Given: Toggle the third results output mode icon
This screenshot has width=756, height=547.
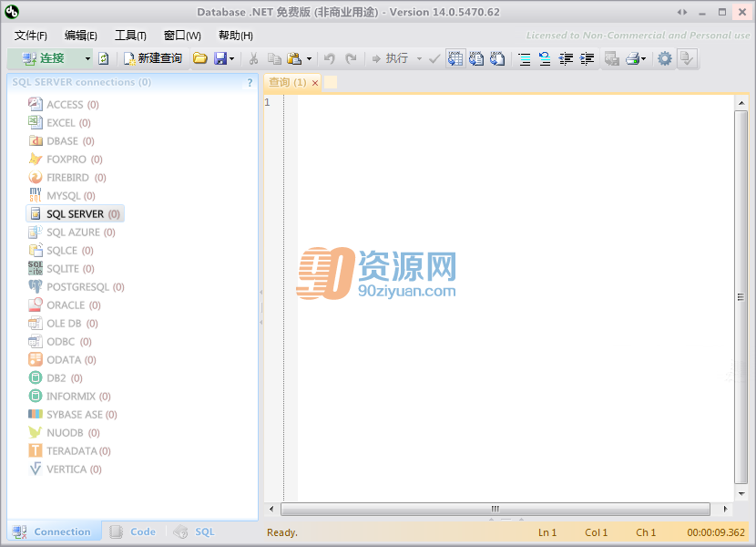Looking at the screenshot, I should pyautogui.click(x=497, y=58).
